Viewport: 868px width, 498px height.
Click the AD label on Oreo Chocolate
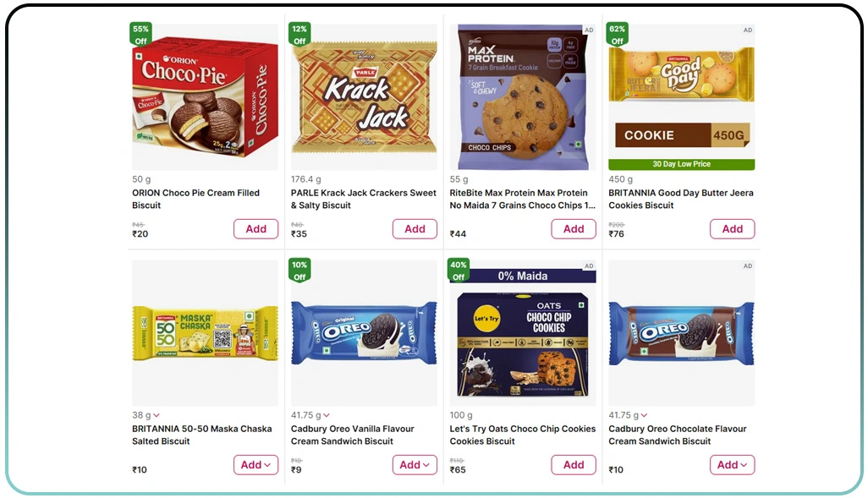point(747,266)
